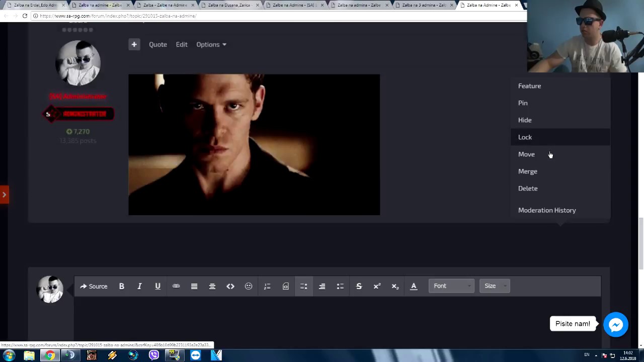This screenshot has width=644, height=362.
Task: Select Lock in the moderation menu
Action: tap(560, 137)
